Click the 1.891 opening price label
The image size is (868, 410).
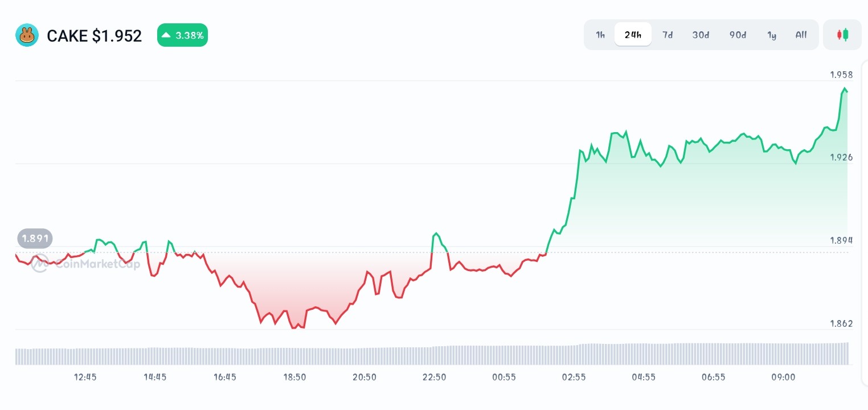[x=35, y=238]
